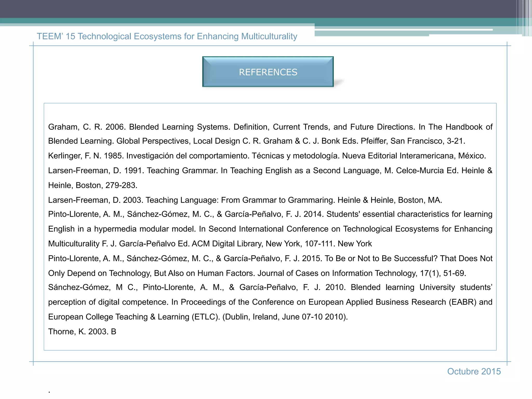Click the line 'Multiculturality F. J. García-Peñalvo Ed. ACM Digital Library'
This screenshot has height=399, width=532.
210,244
